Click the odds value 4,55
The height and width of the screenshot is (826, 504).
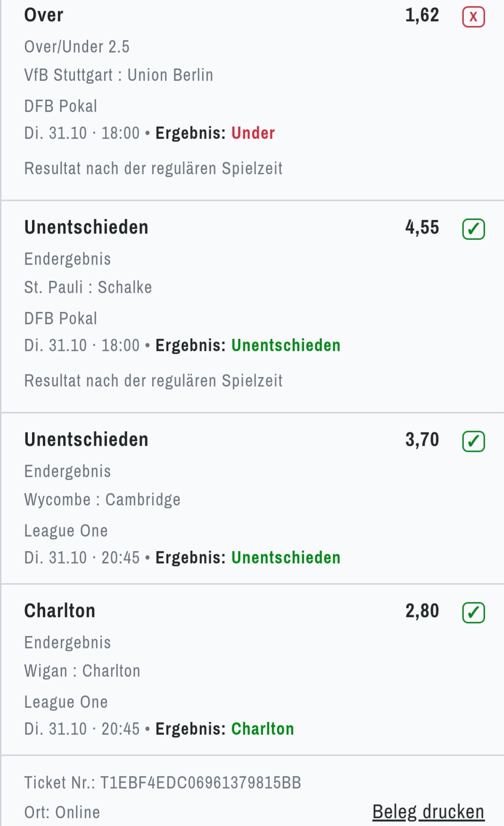click(x=422, y=228)
